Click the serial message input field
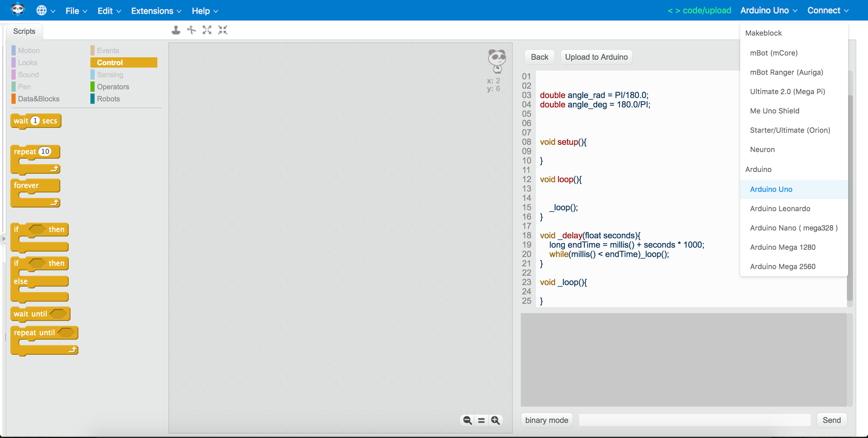Image resolution: width=868 pixels, height=438 pixels. coord(694,420)
